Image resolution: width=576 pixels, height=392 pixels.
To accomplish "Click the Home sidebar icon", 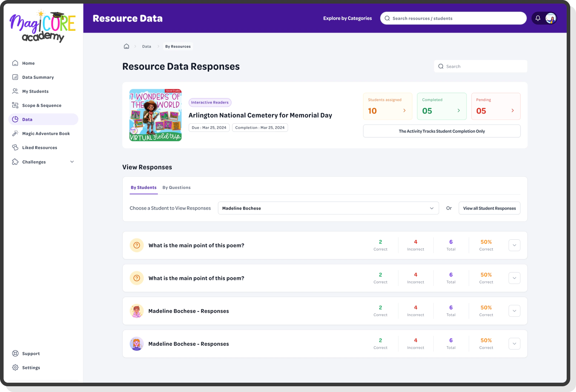I will pos(15,63).
